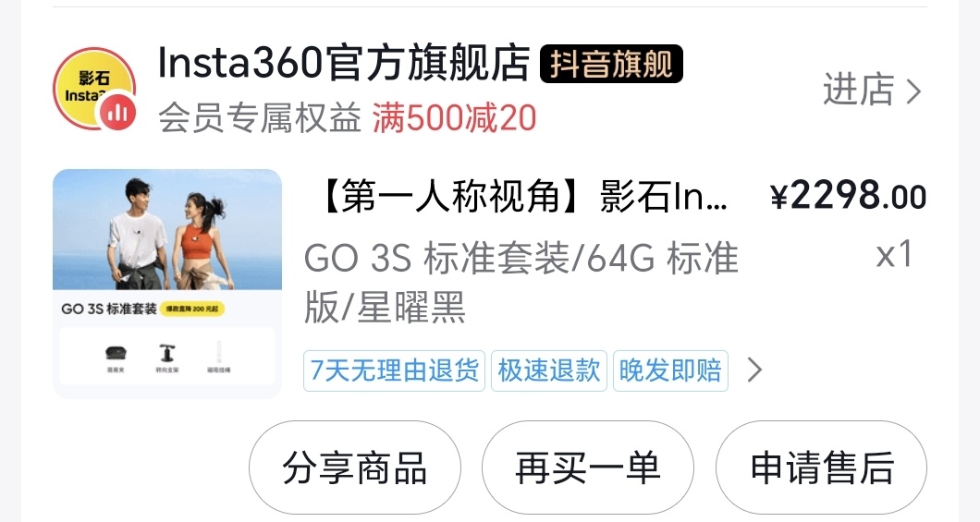Click the 抖音旗舰 flagship badge

pyautogui.click(x=611, y=64)
